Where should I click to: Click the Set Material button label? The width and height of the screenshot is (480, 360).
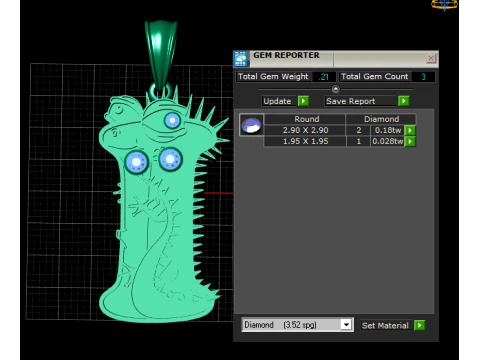tap(385, 325)
